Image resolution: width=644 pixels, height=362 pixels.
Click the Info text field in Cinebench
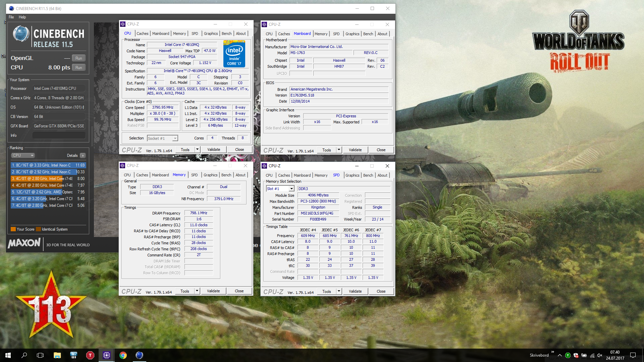point(59,135)
